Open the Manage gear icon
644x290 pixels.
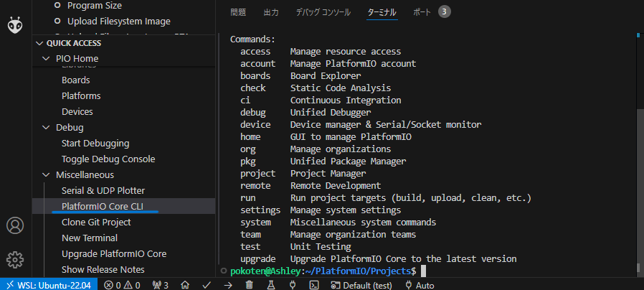[x=15, y=260]
